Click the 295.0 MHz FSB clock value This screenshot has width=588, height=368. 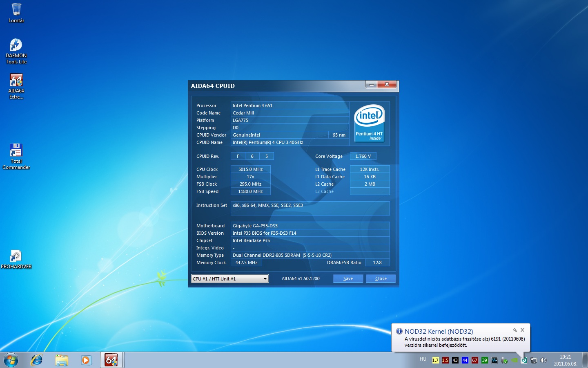pos(251,184)
